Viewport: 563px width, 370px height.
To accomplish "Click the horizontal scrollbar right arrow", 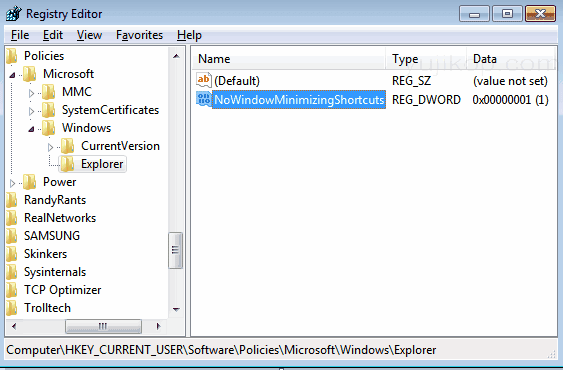I will [x=158, y=326].
